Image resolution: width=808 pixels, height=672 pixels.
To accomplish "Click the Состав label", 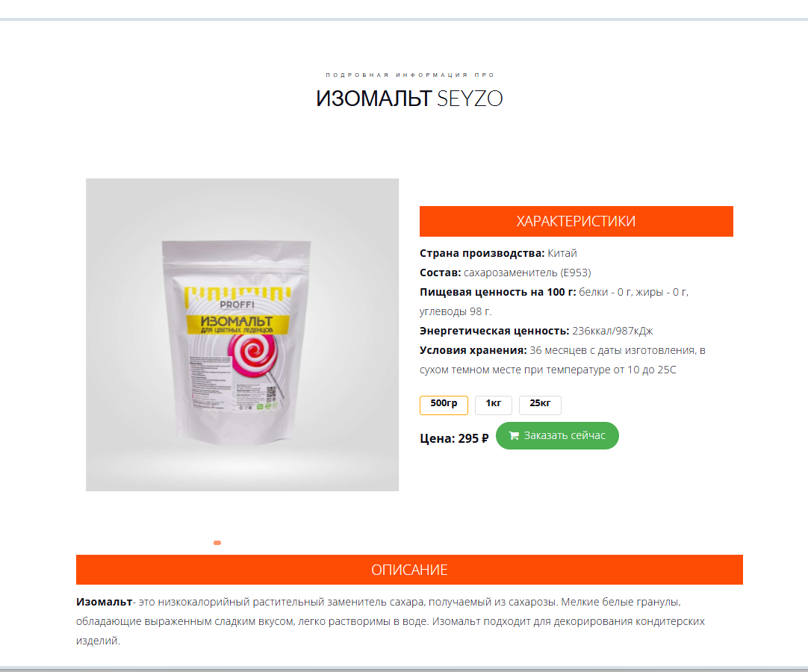I will [440, 273].
